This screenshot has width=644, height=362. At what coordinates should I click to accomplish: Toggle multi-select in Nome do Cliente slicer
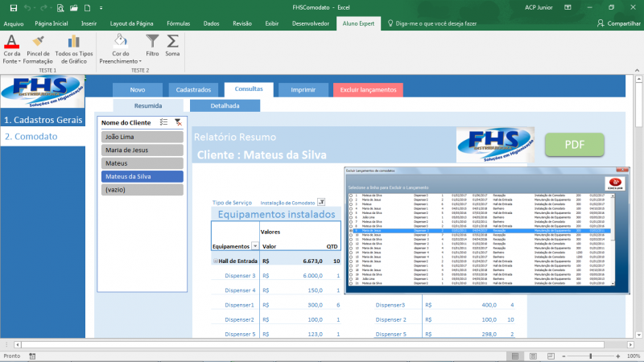click(163, 122)
